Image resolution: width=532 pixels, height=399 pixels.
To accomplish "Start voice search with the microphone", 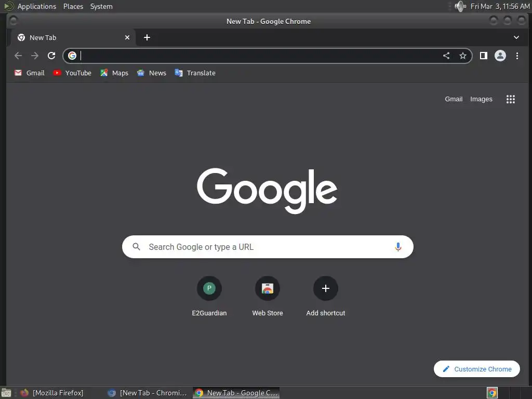I will tap(398, 247).
